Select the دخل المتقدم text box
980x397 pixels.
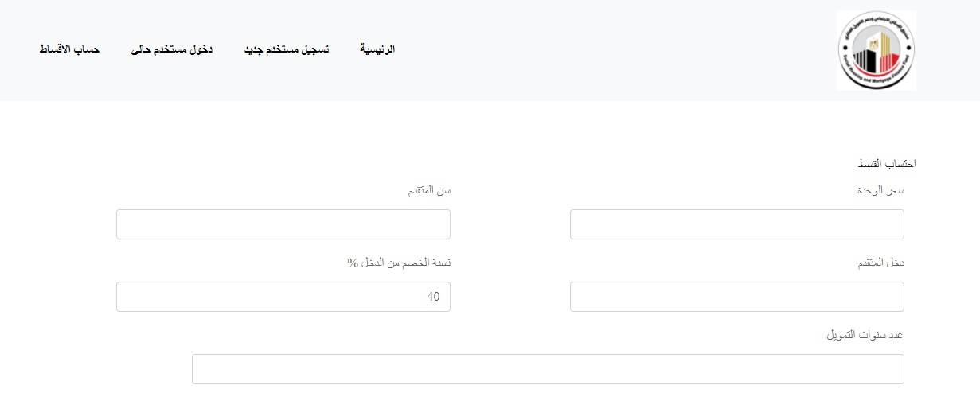click(737, 297)
